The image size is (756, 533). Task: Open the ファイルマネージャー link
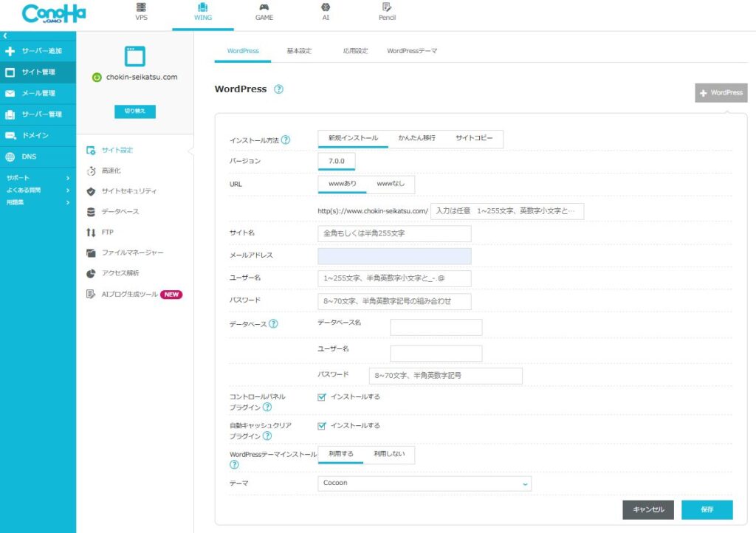(x=133, y=253)
